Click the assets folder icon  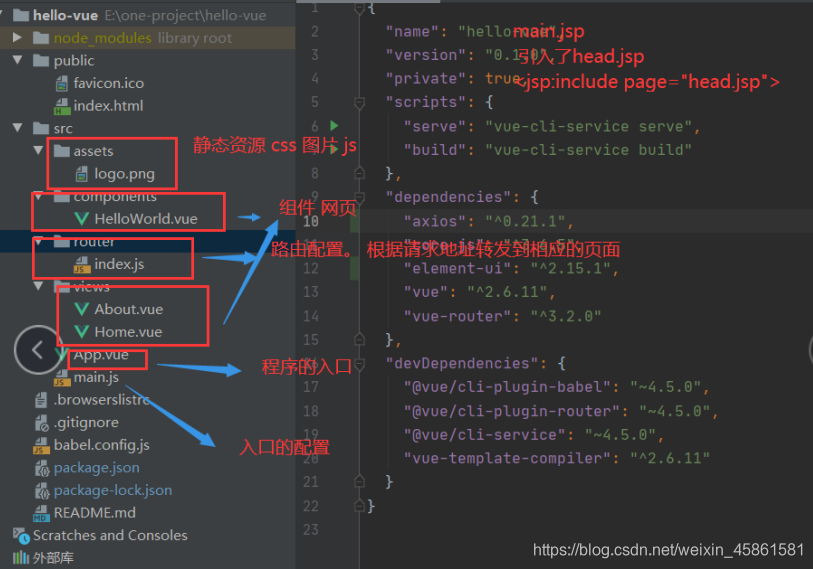pos(61,151)
